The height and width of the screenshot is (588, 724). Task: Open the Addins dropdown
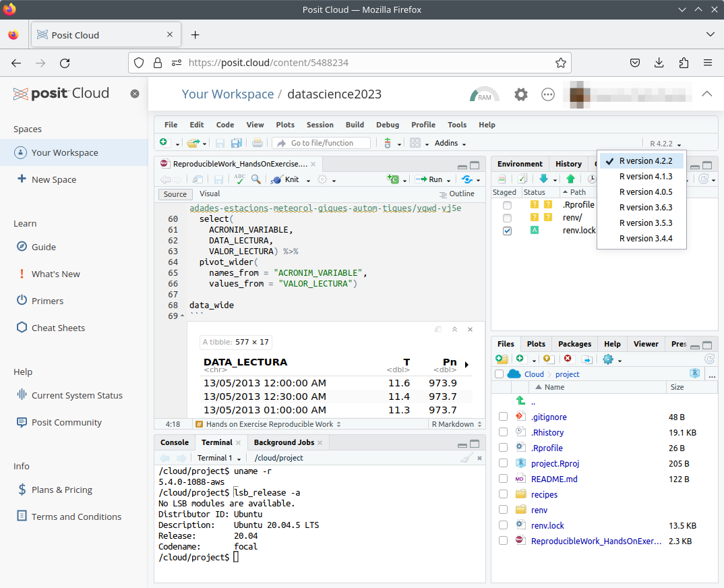[450, 143]
